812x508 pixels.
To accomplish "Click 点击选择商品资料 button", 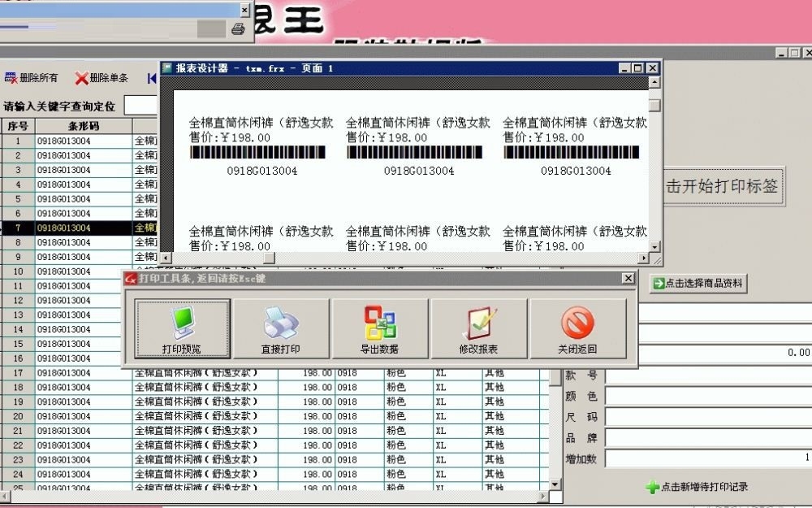I will pos(698,283).
